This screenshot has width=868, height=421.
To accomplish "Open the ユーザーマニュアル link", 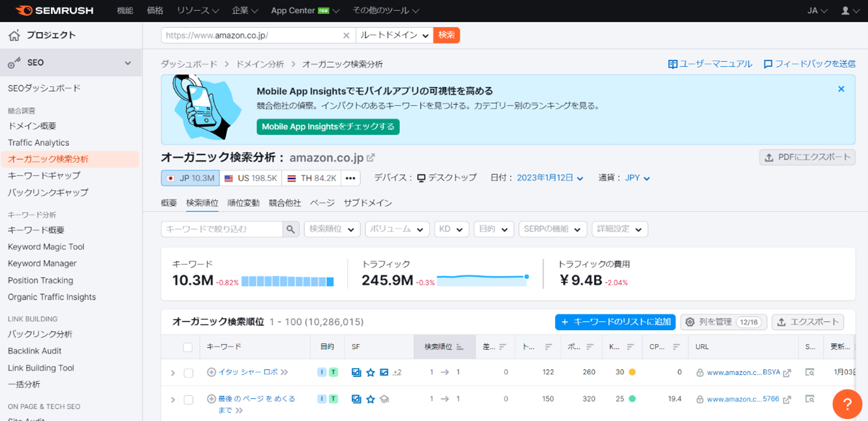I will click(710, 63).
